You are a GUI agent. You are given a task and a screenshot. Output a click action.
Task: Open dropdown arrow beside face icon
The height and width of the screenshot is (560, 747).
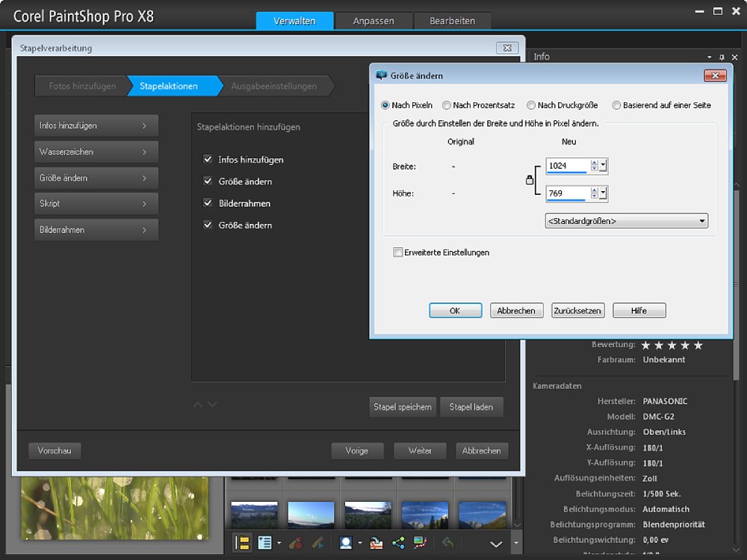(360, 543)
